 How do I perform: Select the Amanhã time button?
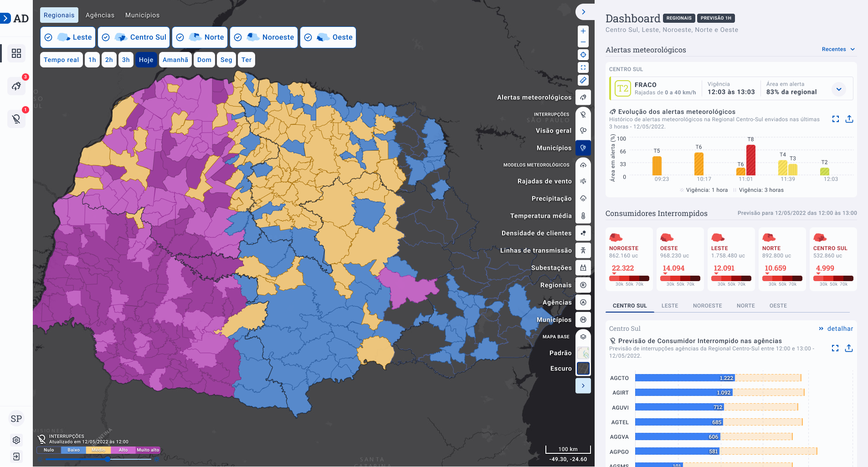[x=175, y=60]
